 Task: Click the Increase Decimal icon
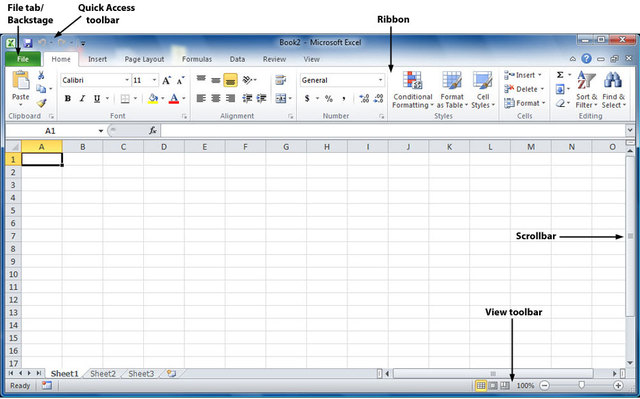(x=364, y=98)
